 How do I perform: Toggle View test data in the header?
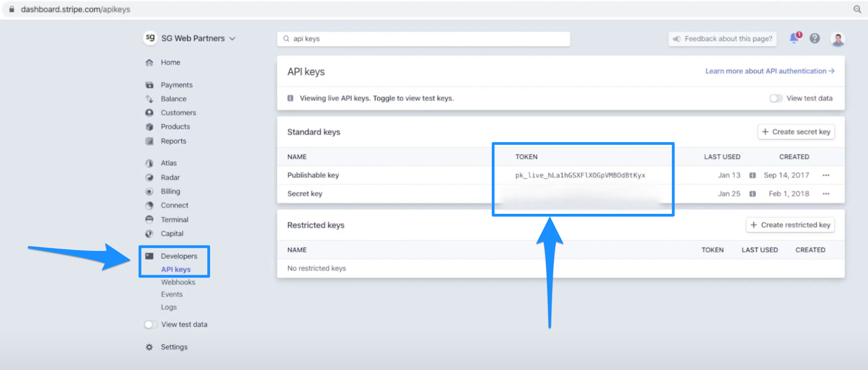tap(776, 98)
